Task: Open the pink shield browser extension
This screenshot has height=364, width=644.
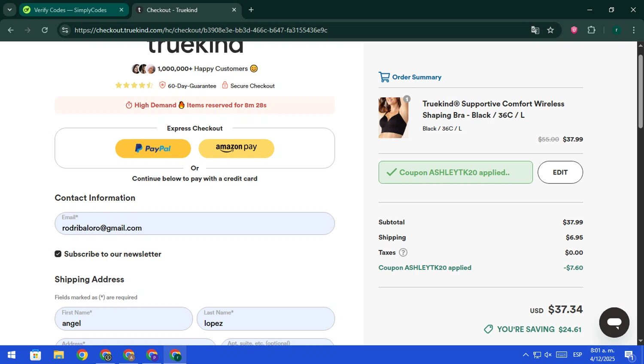Action: pyautogui.click(x=574, y=30)
